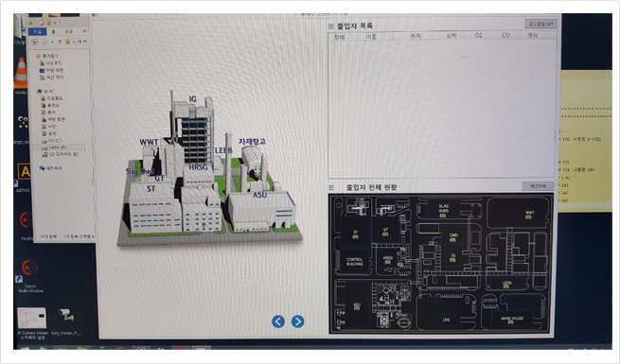Sort the list by the 위치 column
The width and height of the screenshot is (620, 364).
(416, 36)
